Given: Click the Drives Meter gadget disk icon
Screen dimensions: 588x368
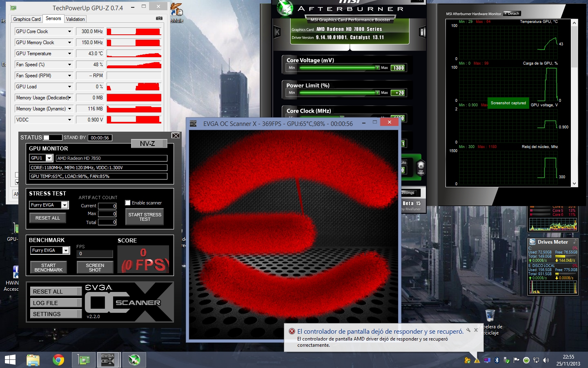Looking at the screenshot, I should [x=532, y=242].
